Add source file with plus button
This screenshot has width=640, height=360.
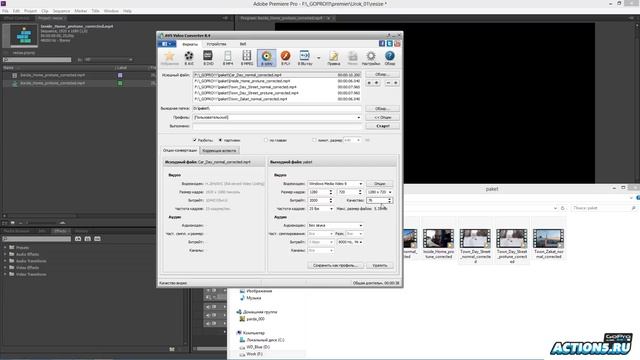click(x=396, y=83)
